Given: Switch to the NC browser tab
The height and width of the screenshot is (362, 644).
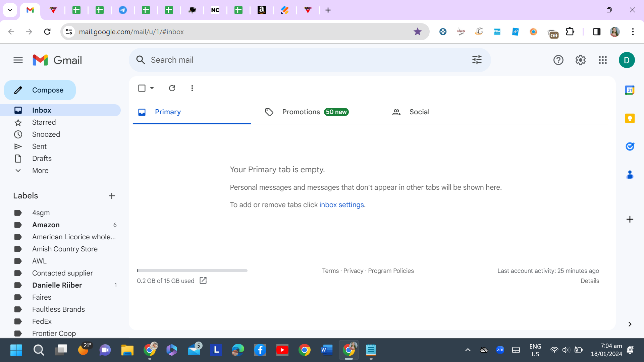Looking at the screenshot, I should tap(215, 10).
